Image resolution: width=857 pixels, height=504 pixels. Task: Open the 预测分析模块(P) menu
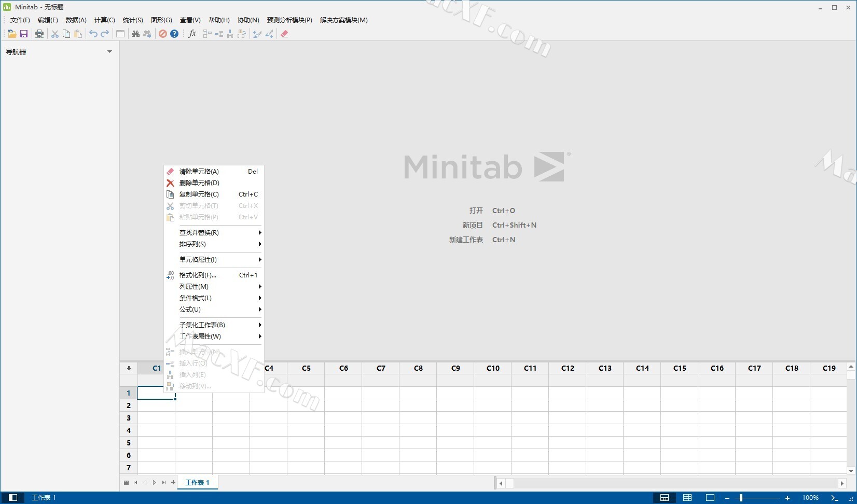289,20
